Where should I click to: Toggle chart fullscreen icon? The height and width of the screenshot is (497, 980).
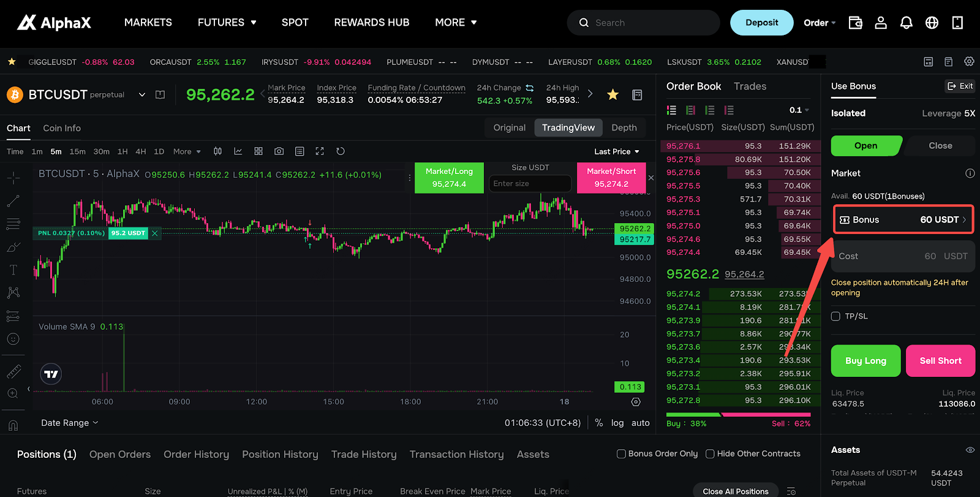(320, 151)
